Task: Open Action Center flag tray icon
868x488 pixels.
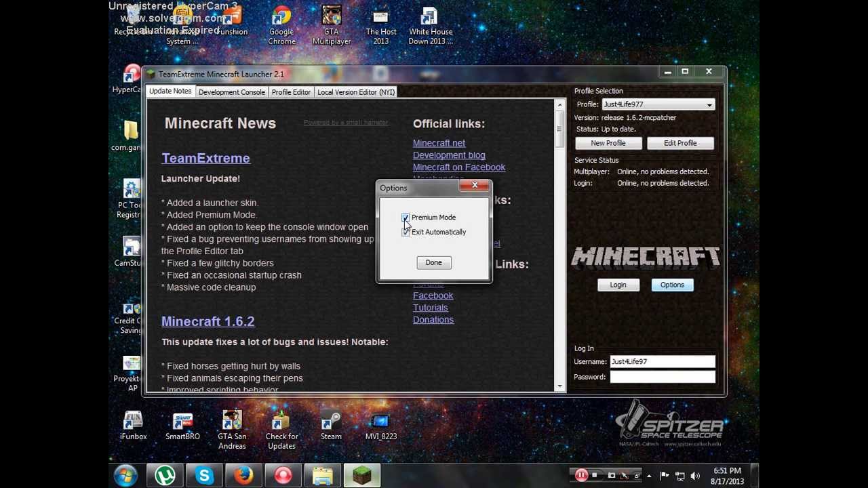Action: pos(665,476)
